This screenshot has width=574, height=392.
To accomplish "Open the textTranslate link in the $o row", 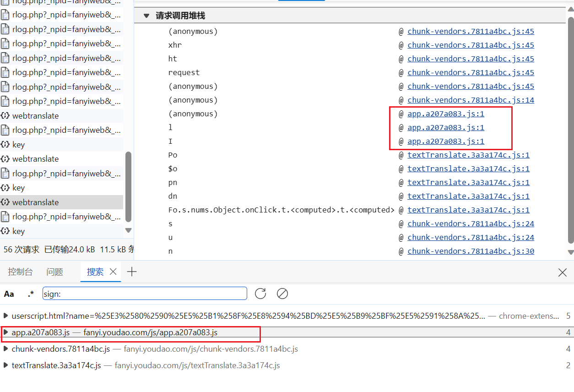I will tap(468, 169).
